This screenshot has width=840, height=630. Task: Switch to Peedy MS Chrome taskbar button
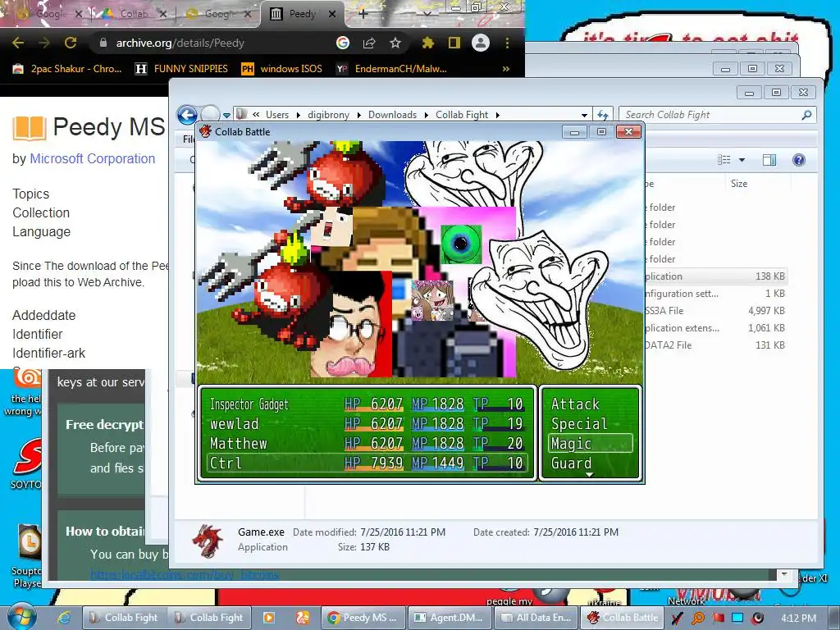pyautogui.click(x=363, y=618)
